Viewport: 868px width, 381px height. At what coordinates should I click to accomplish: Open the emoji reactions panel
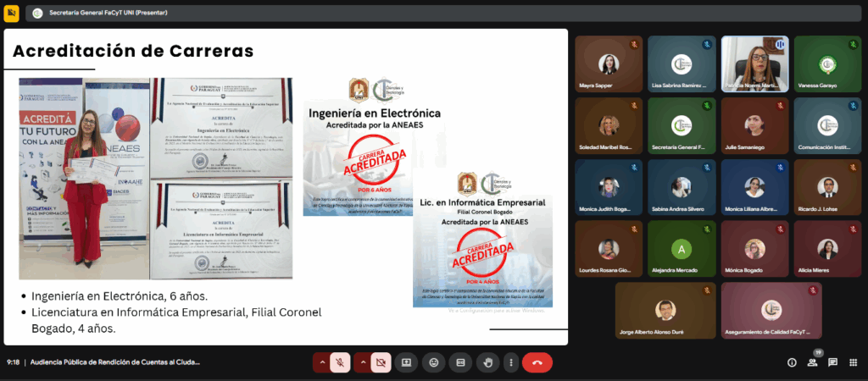click(x=434, y=362)
